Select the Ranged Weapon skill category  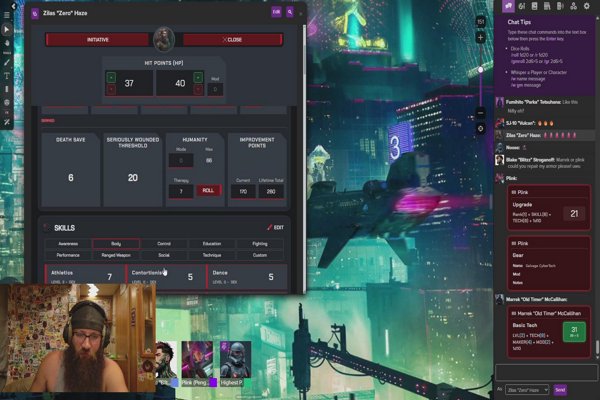coord(116,255)
